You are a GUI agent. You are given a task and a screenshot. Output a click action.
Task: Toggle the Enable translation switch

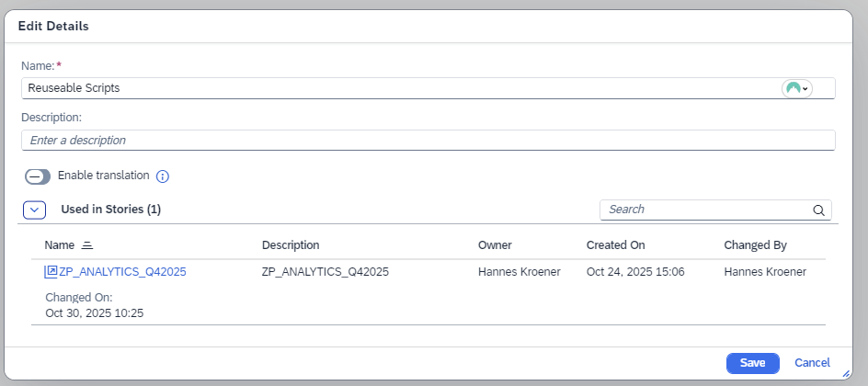pyautogui.click(x=38, y=176)
